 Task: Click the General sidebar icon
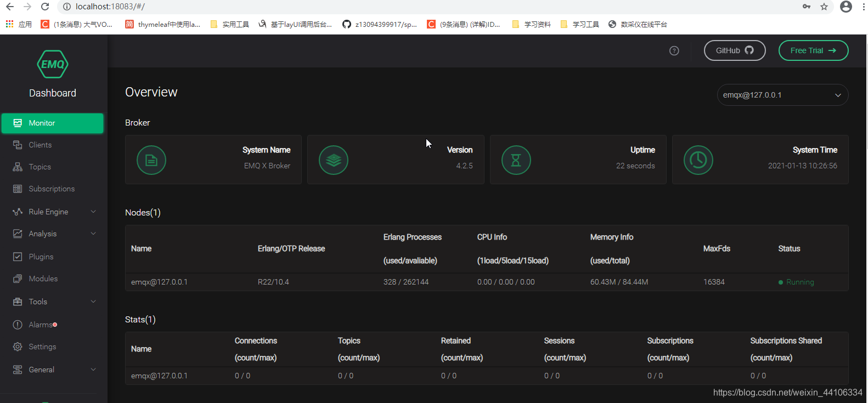click(18, 370)
